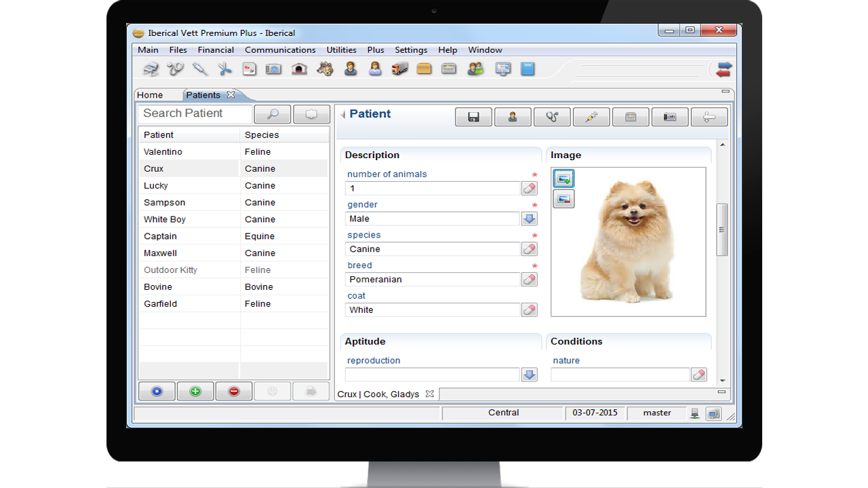Open the gender dropdown arrow

click(x=529, y=219)
